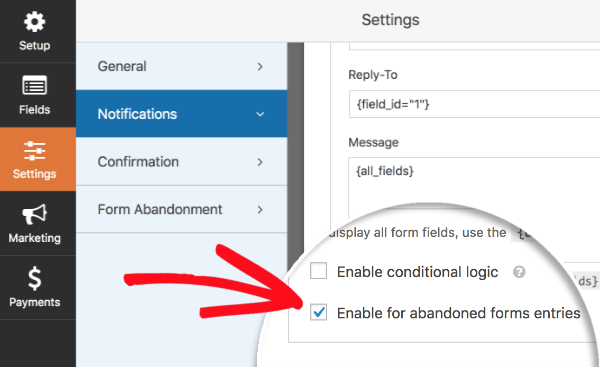Open Form Abandonment settings
Viewport: 600px width, 367px height.
tap(181, 209)
